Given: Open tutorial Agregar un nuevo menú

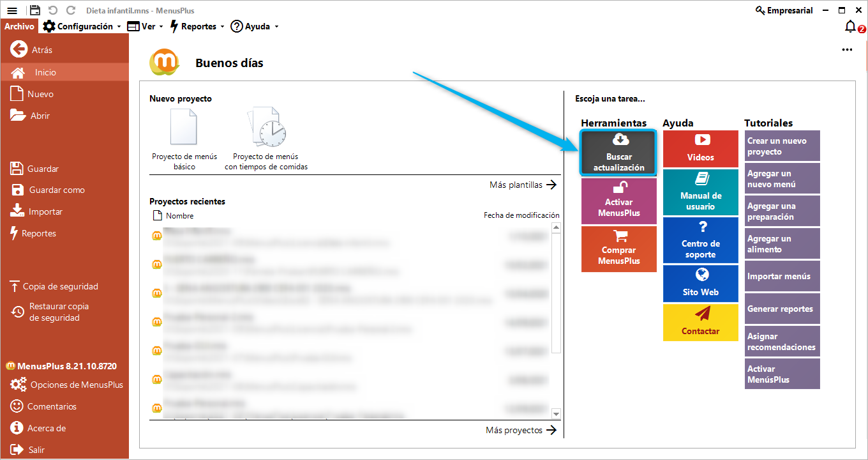Looking at the screenshot, I should (x=782, y=179).
